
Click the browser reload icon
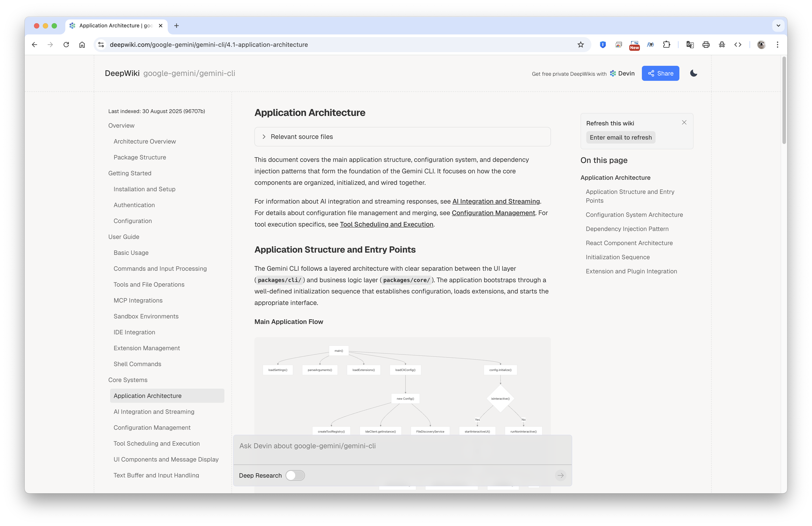pos(66,45)
